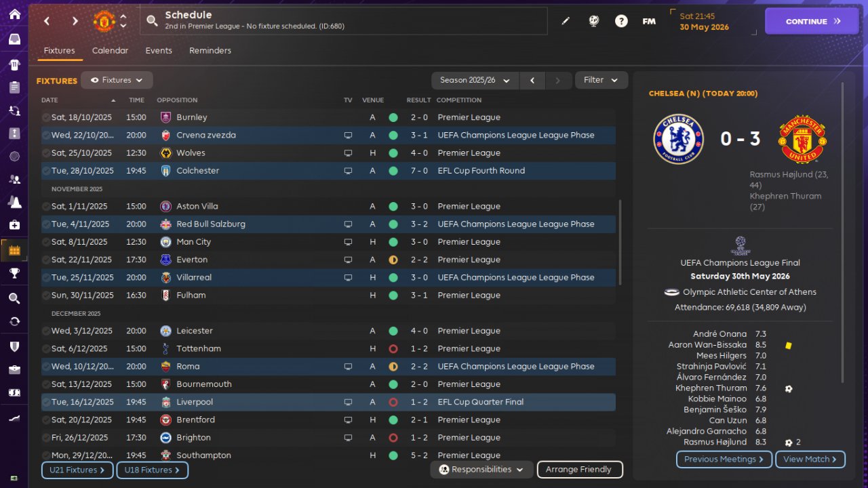868x488 pixels.
Task: Open the Squad shirt icon in the sidebar
Action: (x=14, y=65)
